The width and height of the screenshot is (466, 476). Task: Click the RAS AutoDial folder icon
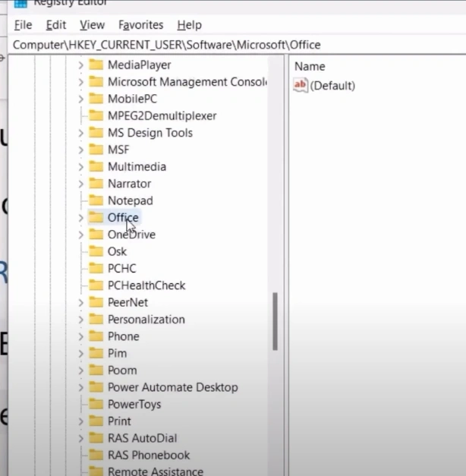pos(96,438)
